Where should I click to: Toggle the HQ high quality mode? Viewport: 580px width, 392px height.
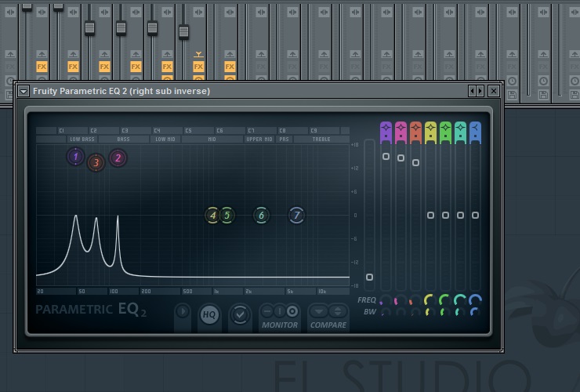[209, 314]
